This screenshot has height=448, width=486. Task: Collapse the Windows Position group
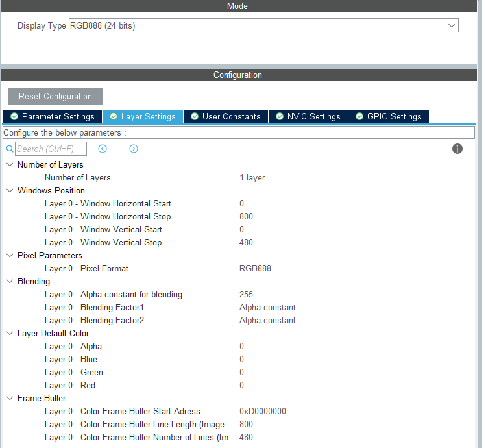[10, 190]
